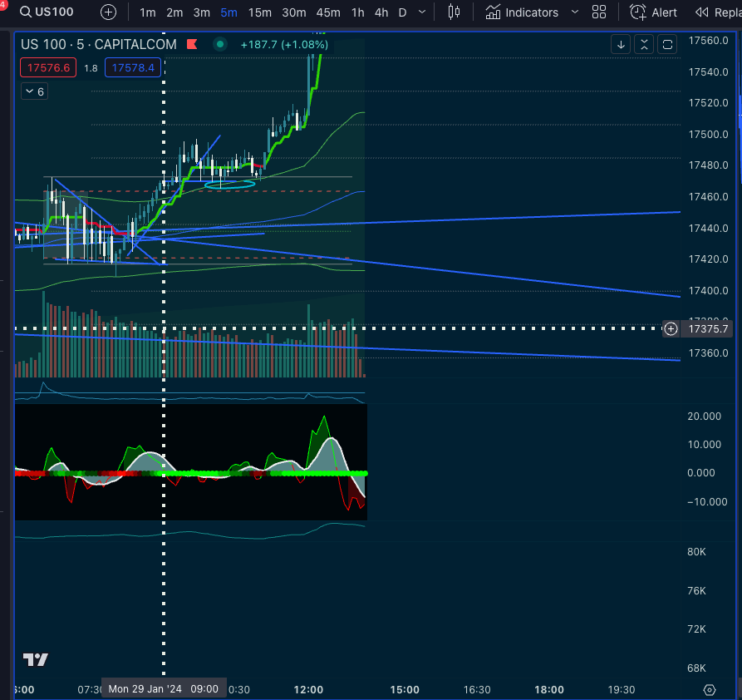
Task: Select the 1m timeframe
Action: tap(147, 12)
